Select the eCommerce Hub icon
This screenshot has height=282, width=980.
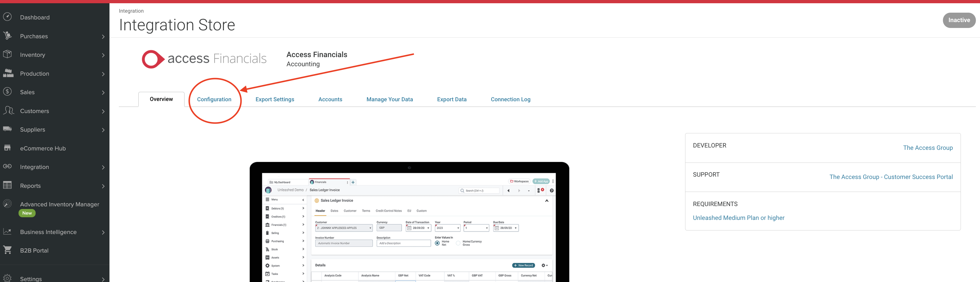tap(8, 148)
